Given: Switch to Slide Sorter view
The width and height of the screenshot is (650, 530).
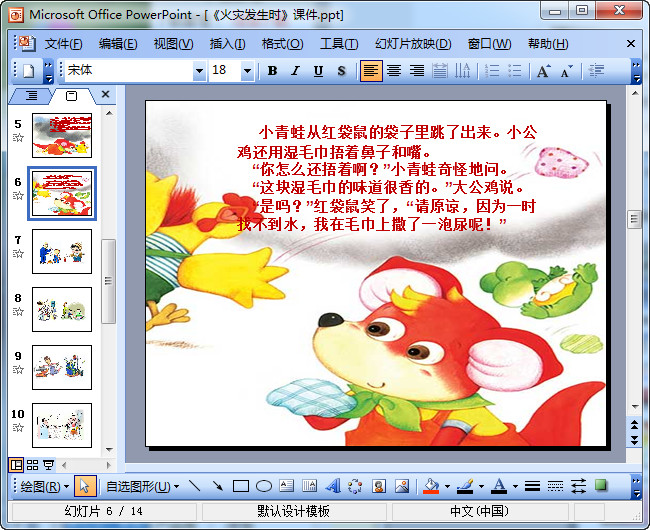Looking at the screenshot, I should pyautogui.click(x=32, y=465).
